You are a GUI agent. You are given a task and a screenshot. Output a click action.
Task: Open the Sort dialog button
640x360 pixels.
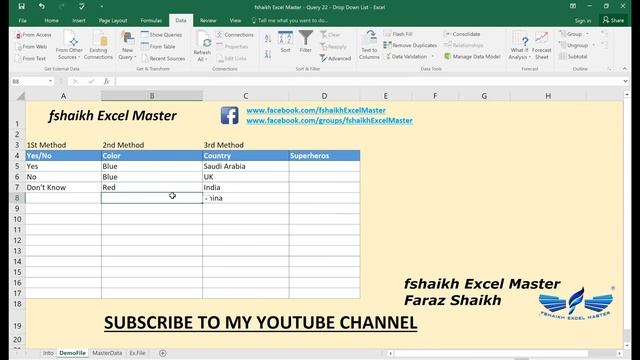[285, 42]
